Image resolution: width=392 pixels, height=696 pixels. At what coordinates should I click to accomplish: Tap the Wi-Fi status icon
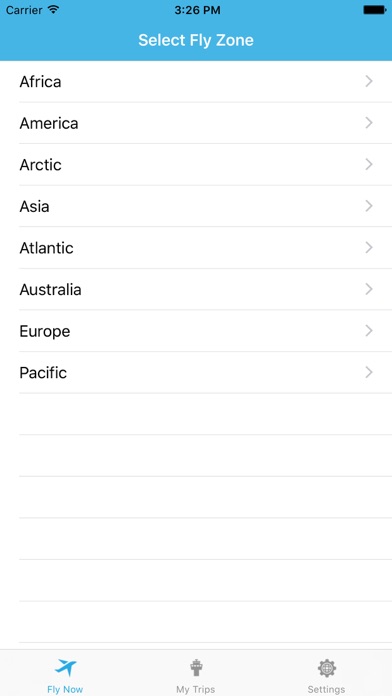[54, 10]
